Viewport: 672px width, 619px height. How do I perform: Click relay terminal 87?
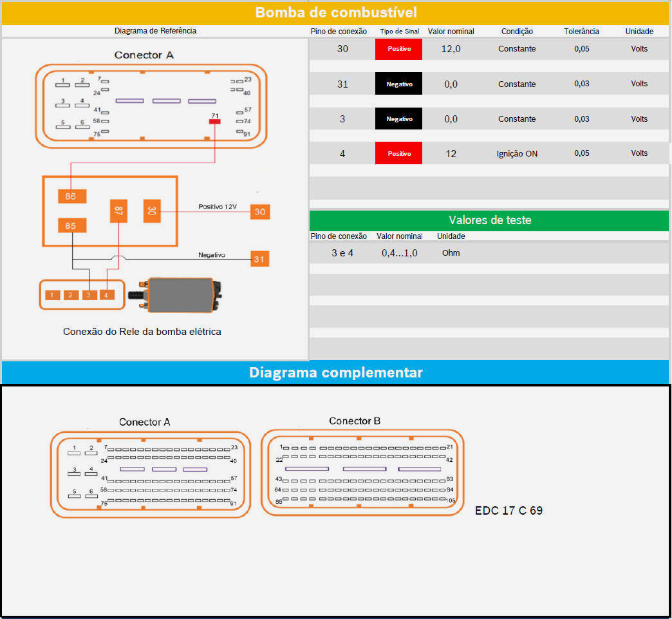point(118,211)
